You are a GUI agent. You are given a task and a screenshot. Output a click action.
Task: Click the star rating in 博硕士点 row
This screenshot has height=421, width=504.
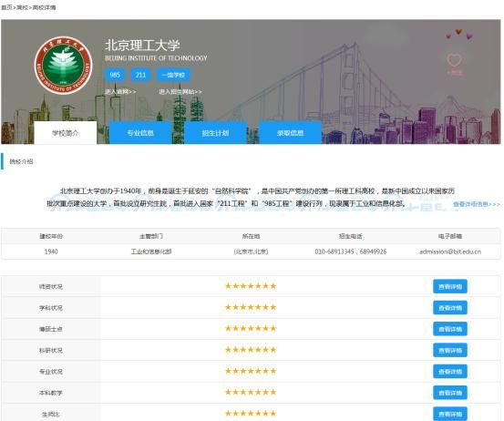[x=251, y=328]
